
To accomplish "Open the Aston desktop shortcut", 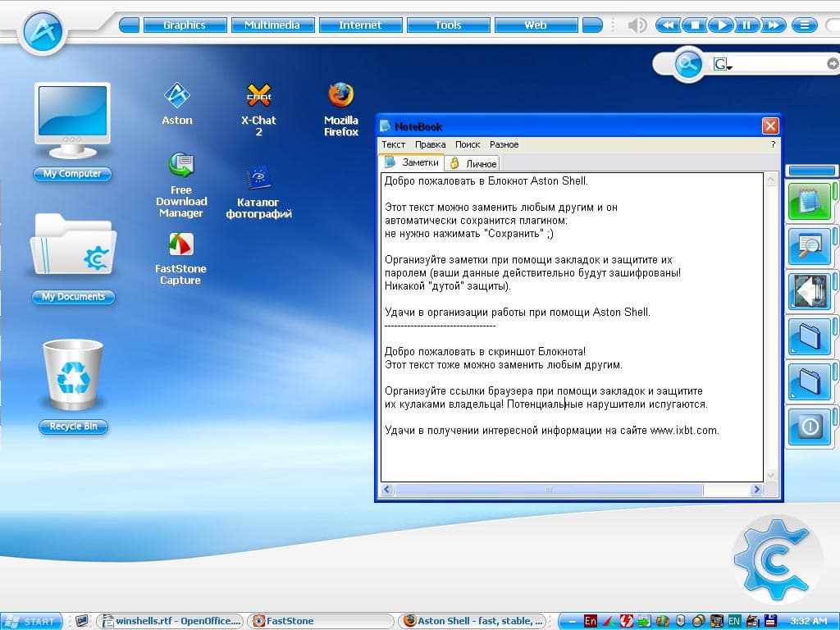I will pyautogui.click(x=177, y=104).
